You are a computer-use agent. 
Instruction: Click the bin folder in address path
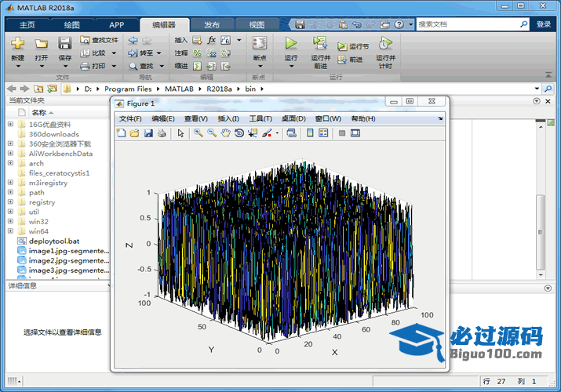tap(250, 89)
